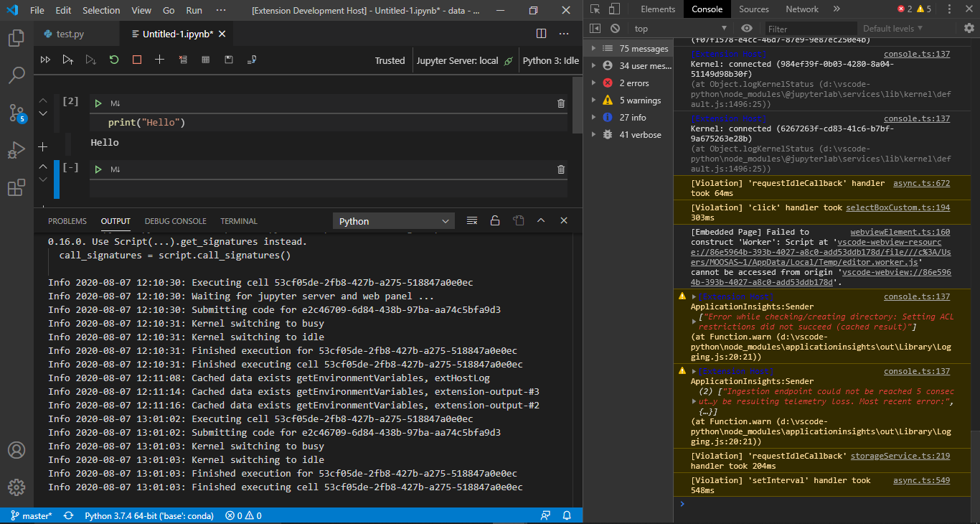
Task: Restart the Jupyter kernel
Action: click(x=114, y=60)
